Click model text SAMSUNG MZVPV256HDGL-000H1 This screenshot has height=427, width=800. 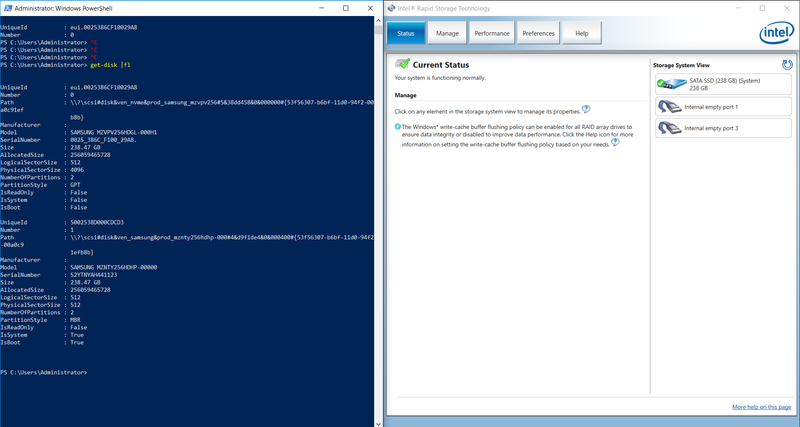pos(113,132)
